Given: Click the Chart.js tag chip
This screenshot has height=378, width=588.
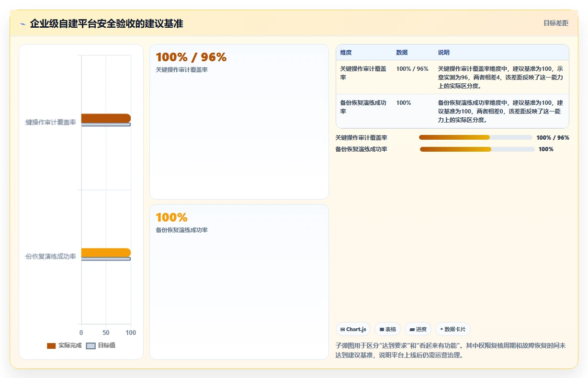Looking at the screenshot, I should [353, 329].
